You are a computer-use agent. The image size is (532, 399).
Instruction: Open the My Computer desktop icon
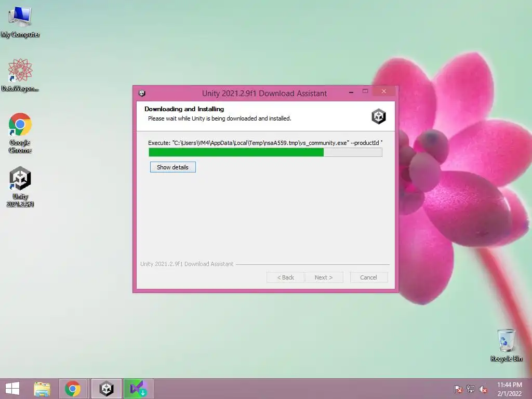(x=20, y=22)
